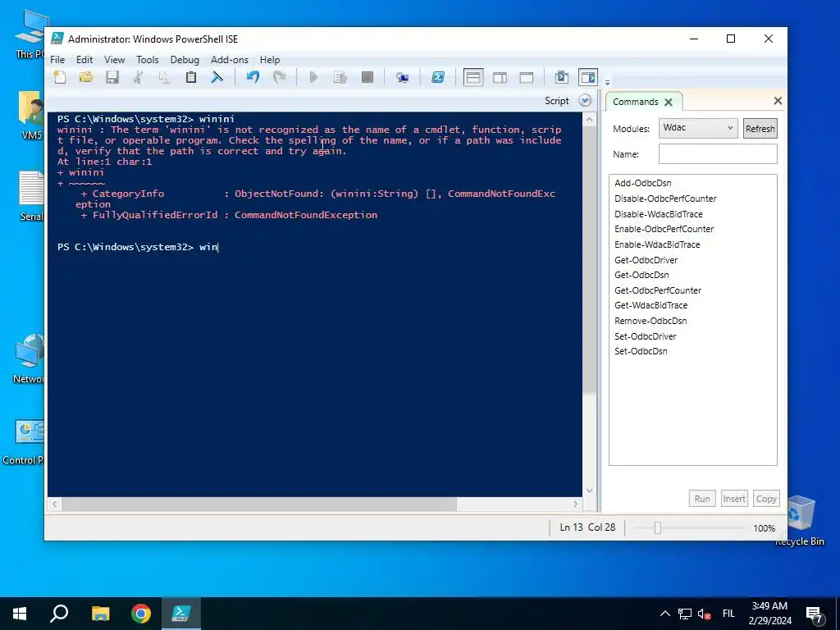Show hidden system tray icons chevron

[664, 614]
